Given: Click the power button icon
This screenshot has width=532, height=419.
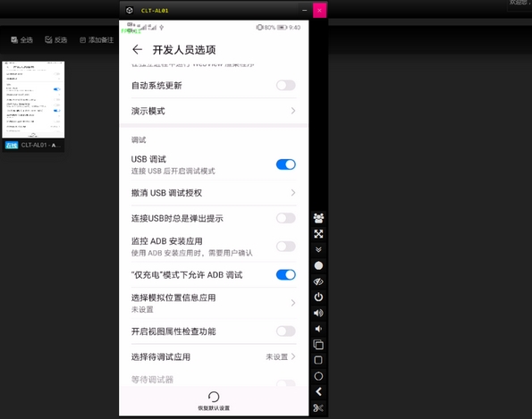Looking at the screenshot, I should [318, 297].
